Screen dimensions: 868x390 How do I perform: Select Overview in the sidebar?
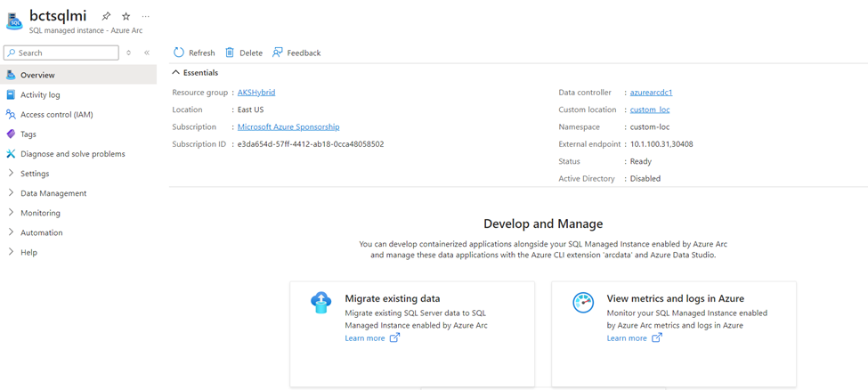pyautogui.click(x=78, y=75)
